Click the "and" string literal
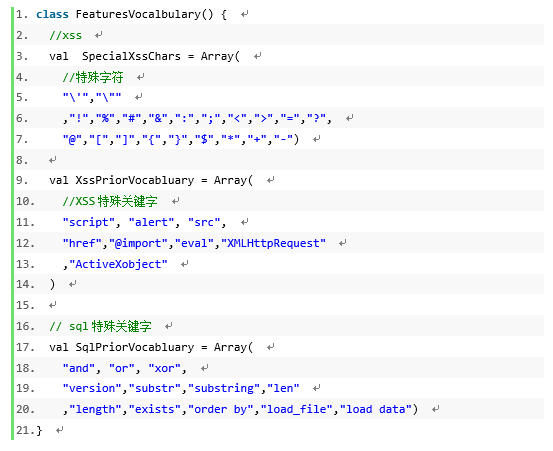This screenshot has width=553, height=451. tap(79, 368)
